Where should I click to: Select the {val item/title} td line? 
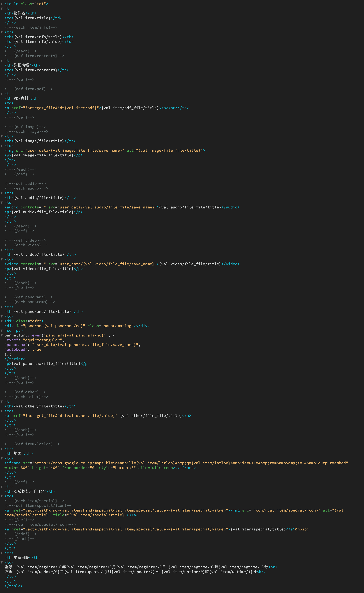(x=33, y=18)
